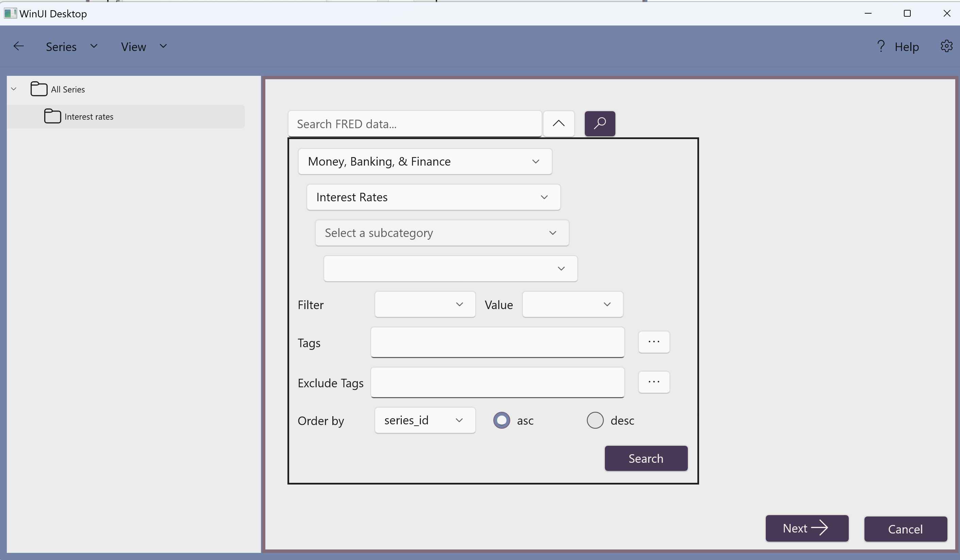Open Tags picker ellipsis button
960x560 pixels.
coord(654,342)
